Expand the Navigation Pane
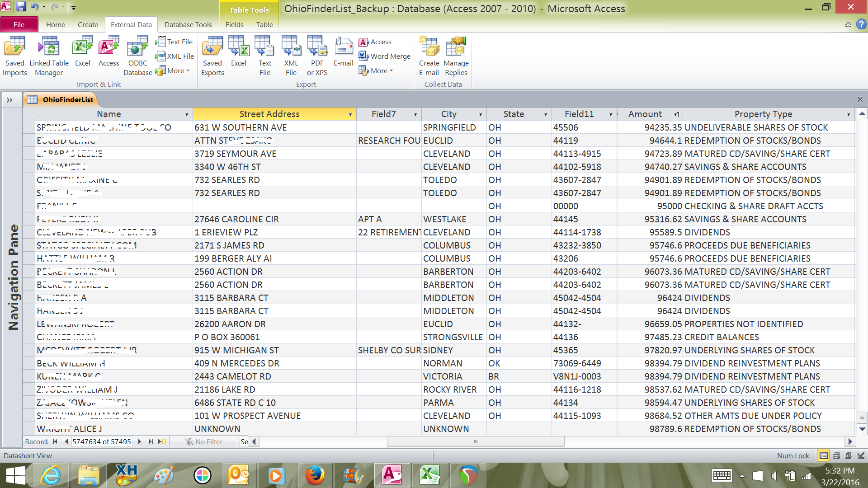This screenshot has height=488, width=868. (x=9, y=100)
